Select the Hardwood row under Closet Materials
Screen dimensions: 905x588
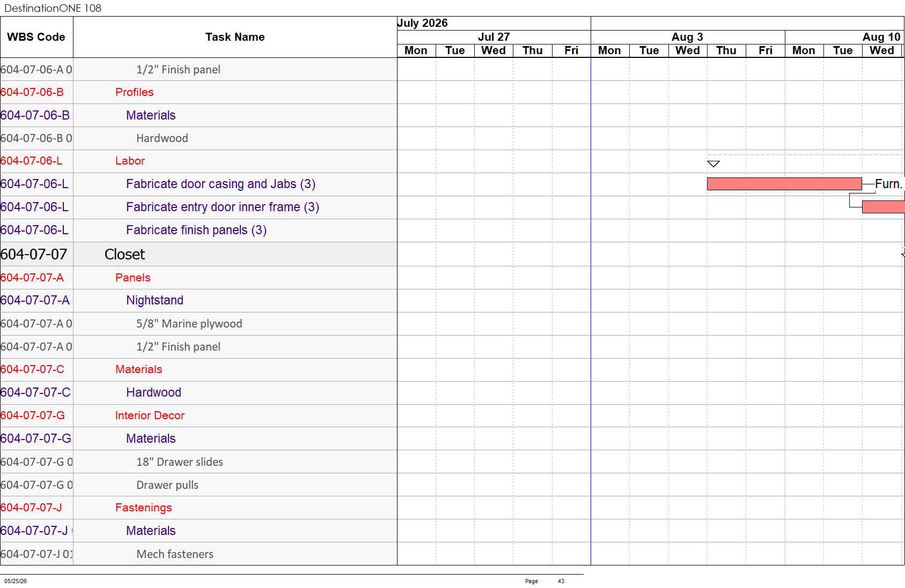198,392
